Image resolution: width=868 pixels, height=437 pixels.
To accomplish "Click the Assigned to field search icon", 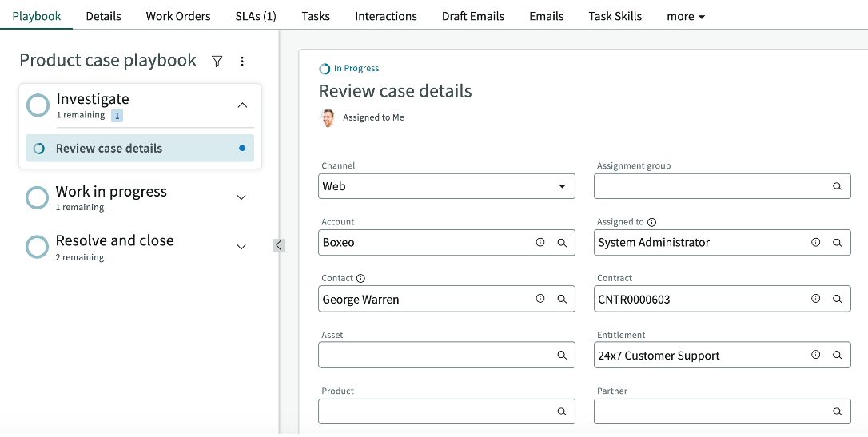I will (838, 242).
